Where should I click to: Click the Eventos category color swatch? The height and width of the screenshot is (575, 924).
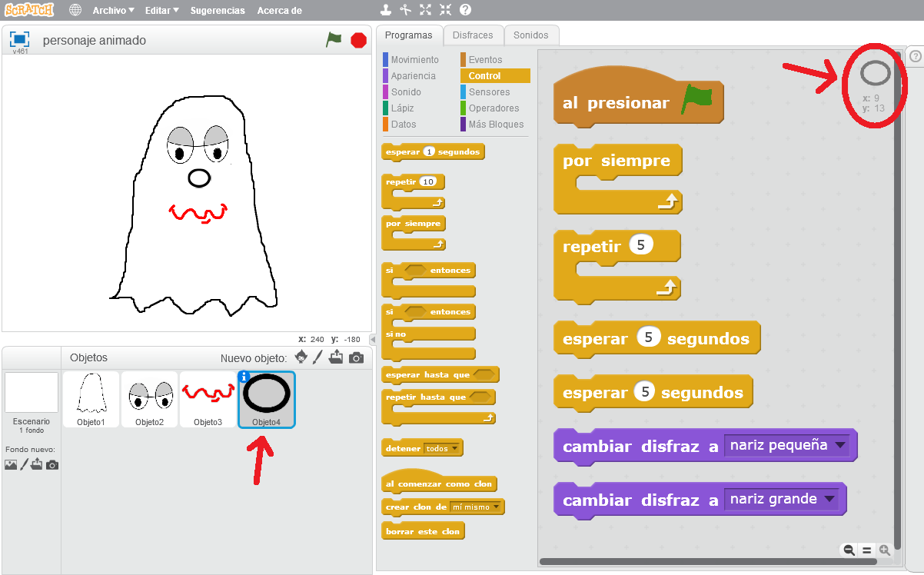point(462,59)
